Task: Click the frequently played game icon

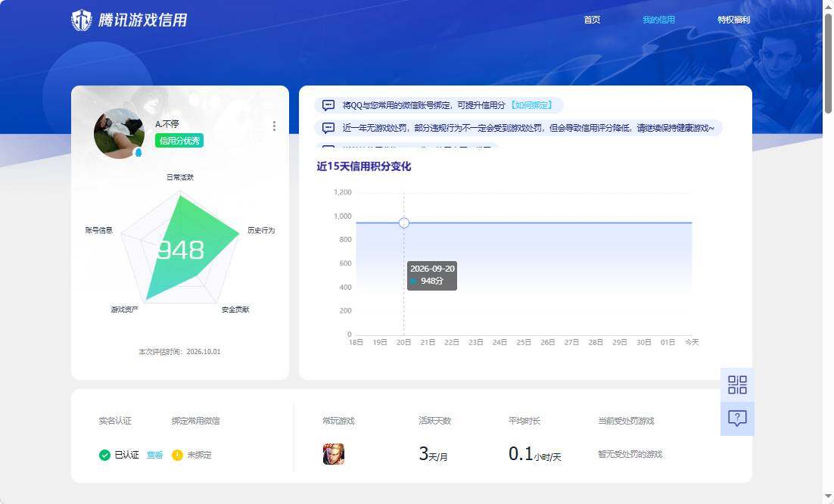Action: pyautogui.click(x=334, y=454)
